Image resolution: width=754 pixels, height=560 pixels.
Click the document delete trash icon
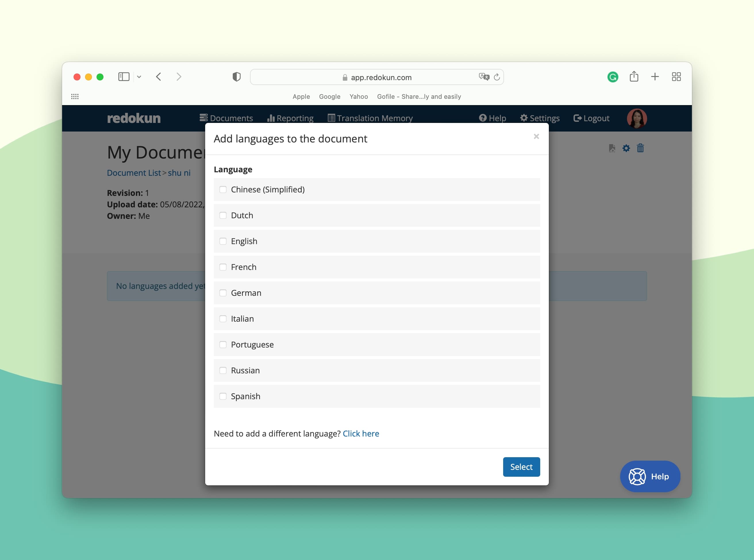point(640,148)
